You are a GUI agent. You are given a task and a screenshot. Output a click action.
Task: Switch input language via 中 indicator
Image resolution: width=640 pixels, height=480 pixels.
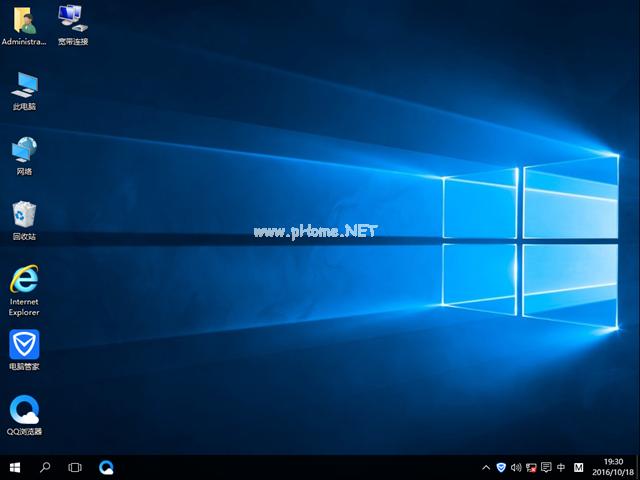pyautogui.click(x=561, y=467)
